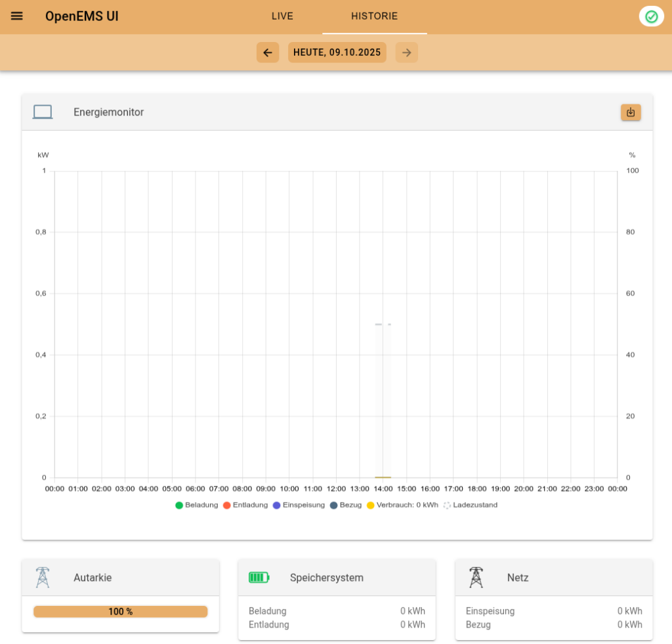
Task: Click the next day forward arrow
Action: pos(407,53)
